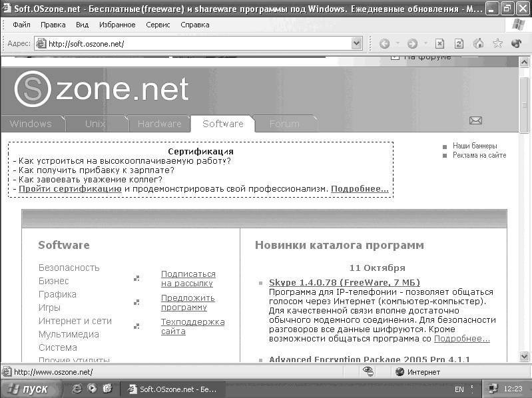Image resolution: width=532 pixels, height=398 pixels.
Task: Switch to the Forum site tab
Action: pos(285,124)
